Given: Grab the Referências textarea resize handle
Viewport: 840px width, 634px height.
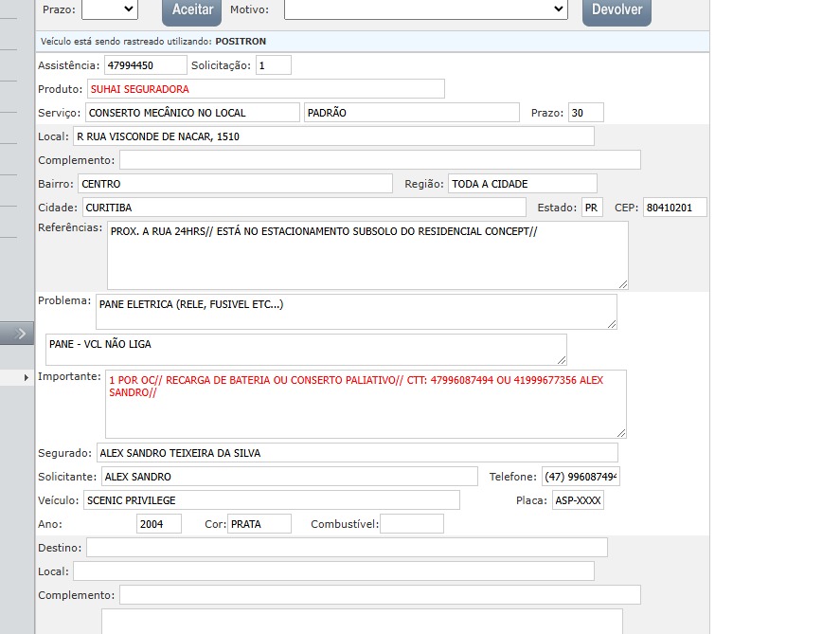Looking at the screenshot, I should coord(622,283).
